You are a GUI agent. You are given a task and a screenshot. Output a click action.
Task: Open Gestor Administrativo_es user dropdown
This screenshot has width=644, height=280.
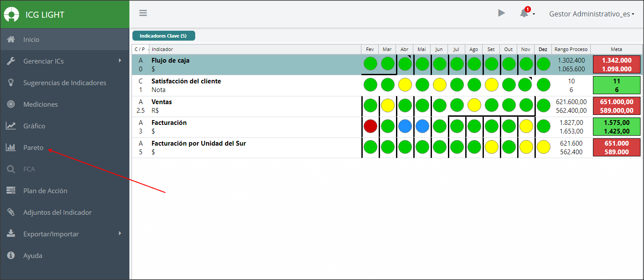[x=592, y=14]
